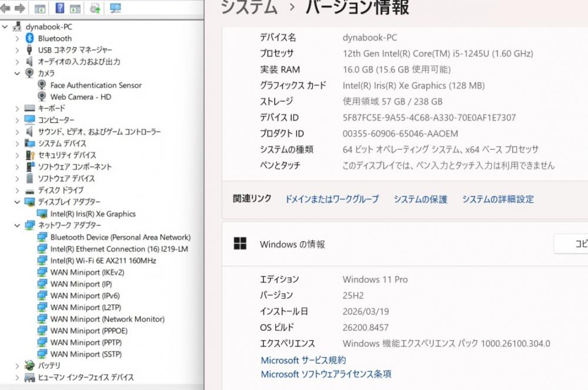The height and width of the screenshot is (390, 588).
Task: Select the セキュリティ デバイス key icon
Action: (x=30, y=155)
